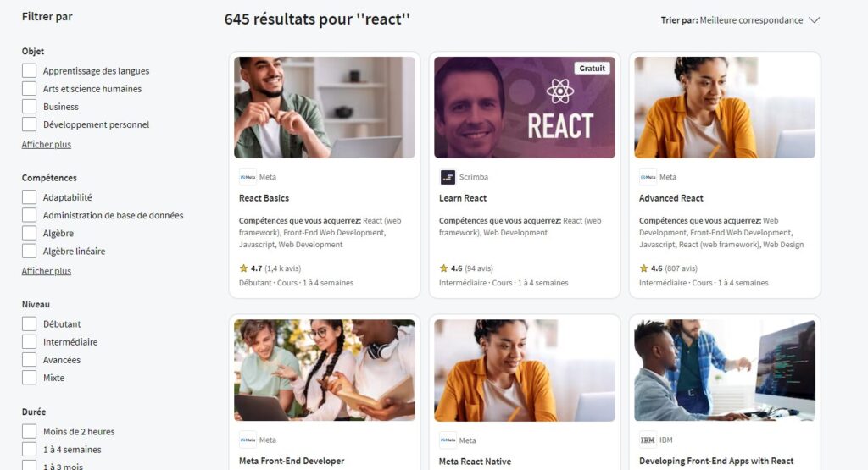This screenshot has width=868, height=470.
Task: Click the IBM logo icon
Action: point(648,440)
